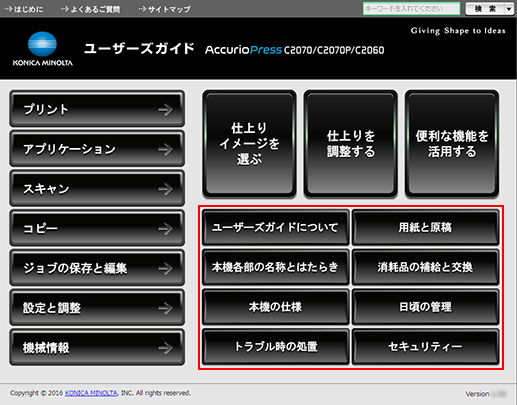
Task: Focus the keyword search input field
Action: pyautogui.click(x=411, y=9)
